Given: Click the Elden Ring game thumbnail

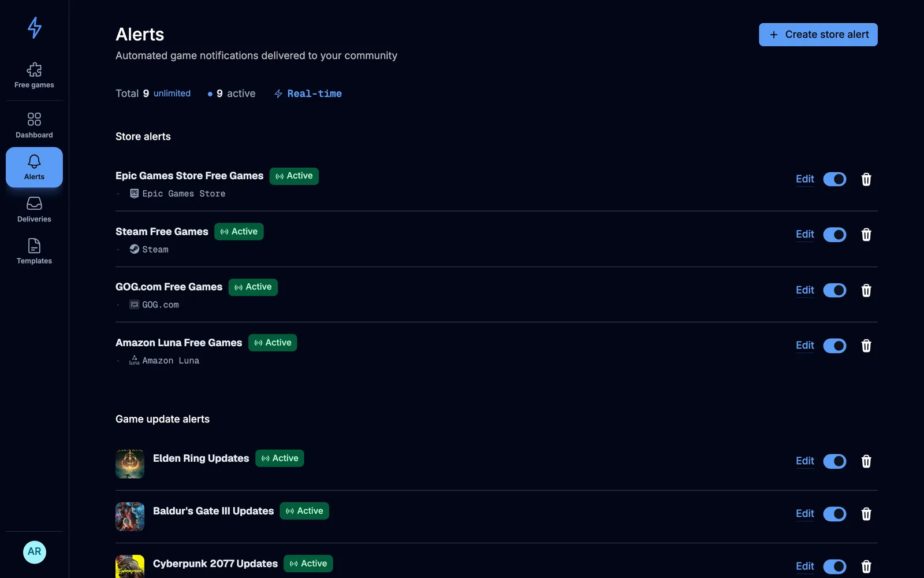Looking at the screenshot, I should tap(130, 464).
